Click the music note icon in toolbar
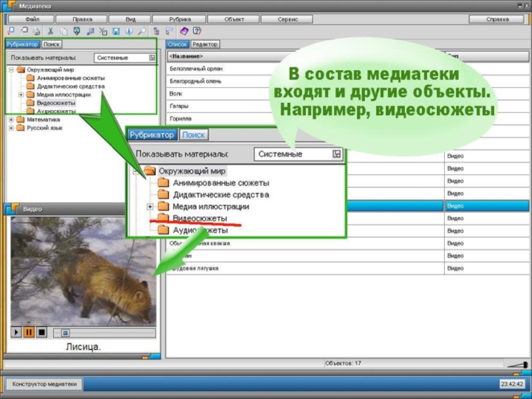 [90, 31]
